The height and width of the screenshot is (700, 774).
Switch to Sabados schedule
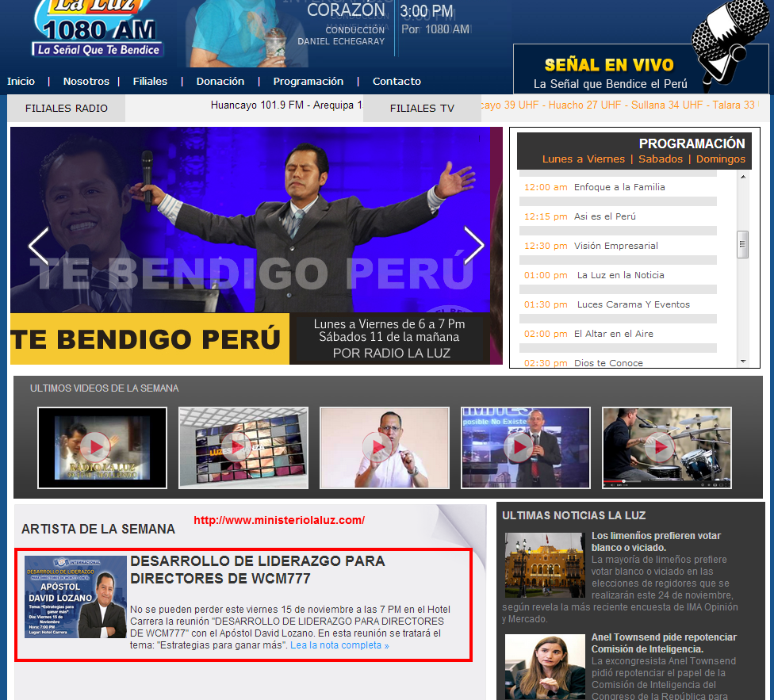tap(661, 159)
